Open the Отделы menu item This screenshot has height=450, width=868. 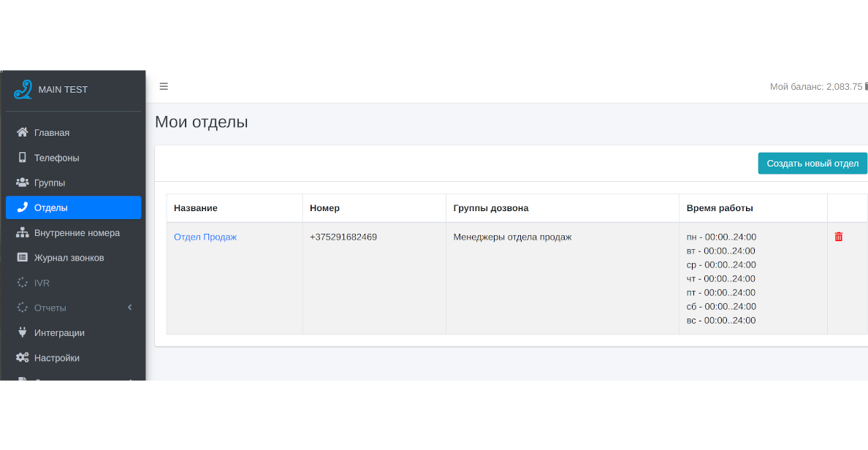click(x=51, y=207)
